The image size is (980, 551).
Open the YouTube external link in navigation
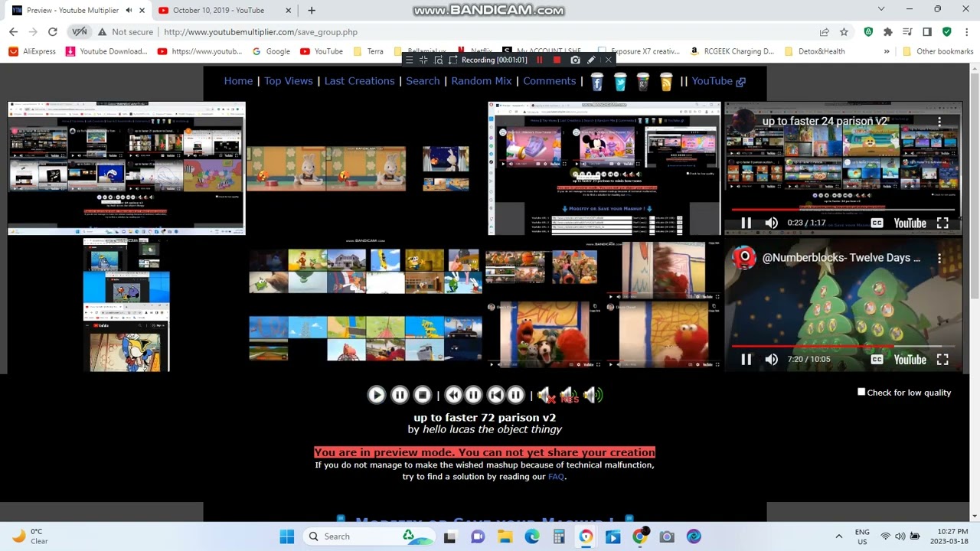pyautogui.click(x=718, y=81)
